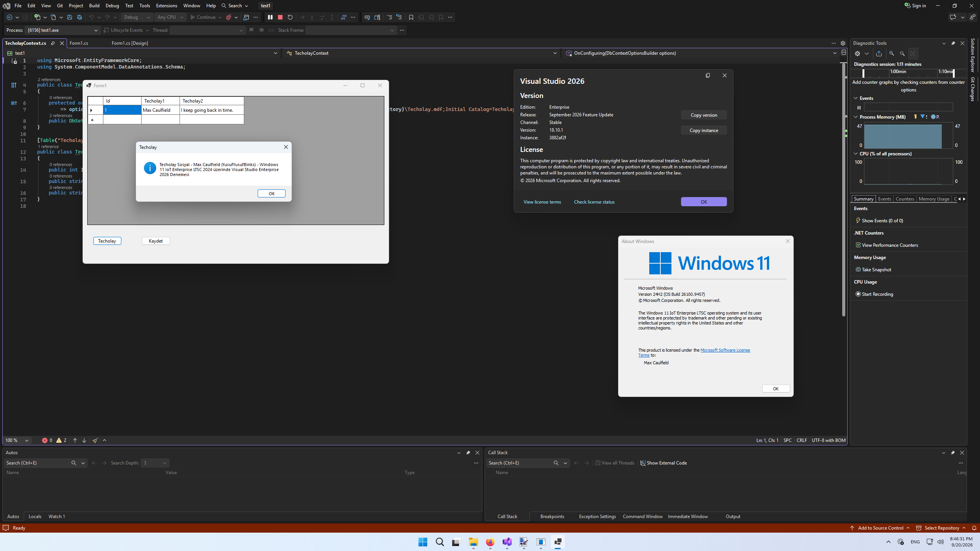The height and width of the screenshot is (551, 980).
Task: Open Visual Studio from the Windows taskbar
Action: tap(507, 542)
